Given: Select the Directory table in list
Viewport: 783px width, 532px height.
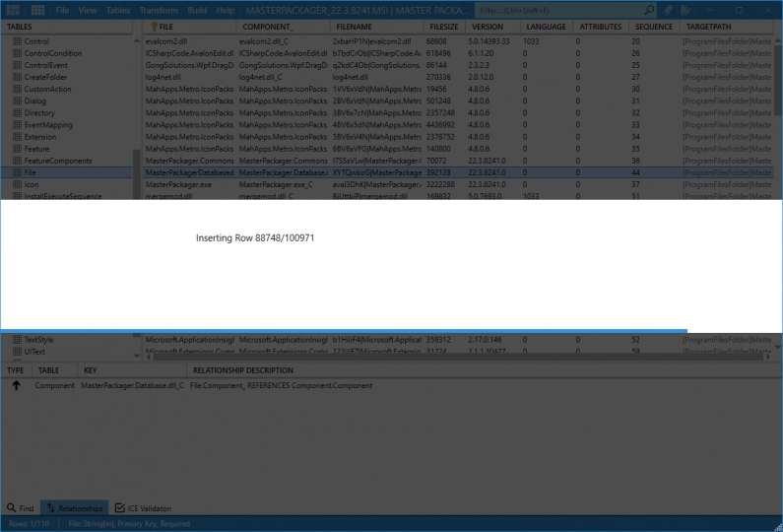Looking at the screenshot, I should pyautogui.click(x=40, y=113).
